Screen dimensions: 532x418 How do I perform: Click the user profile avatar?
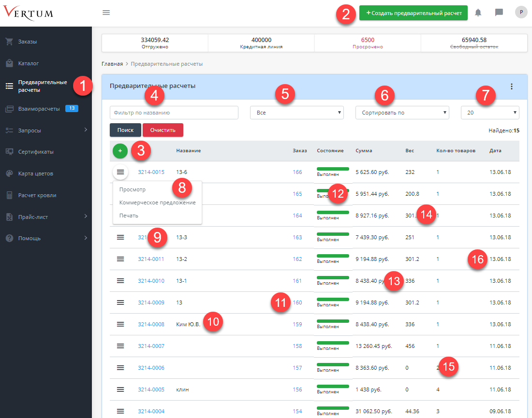tap(521, 13)
